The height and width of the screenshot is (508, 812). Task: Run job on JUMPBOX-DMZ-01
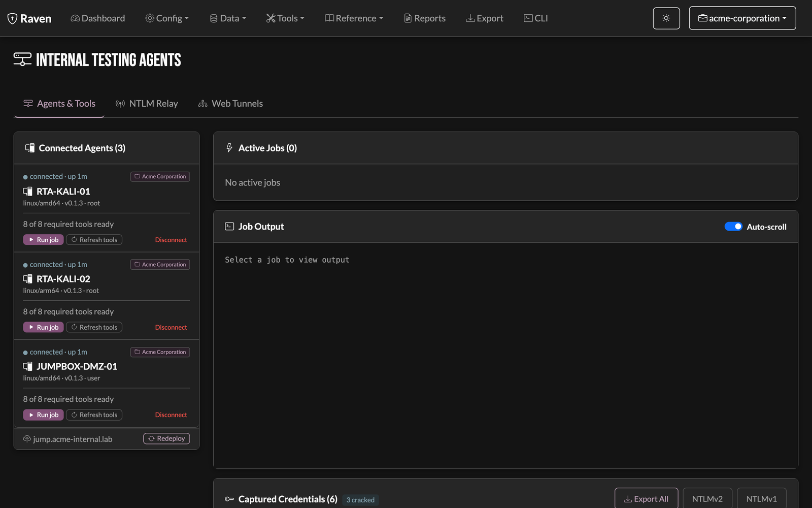(43, 415)
